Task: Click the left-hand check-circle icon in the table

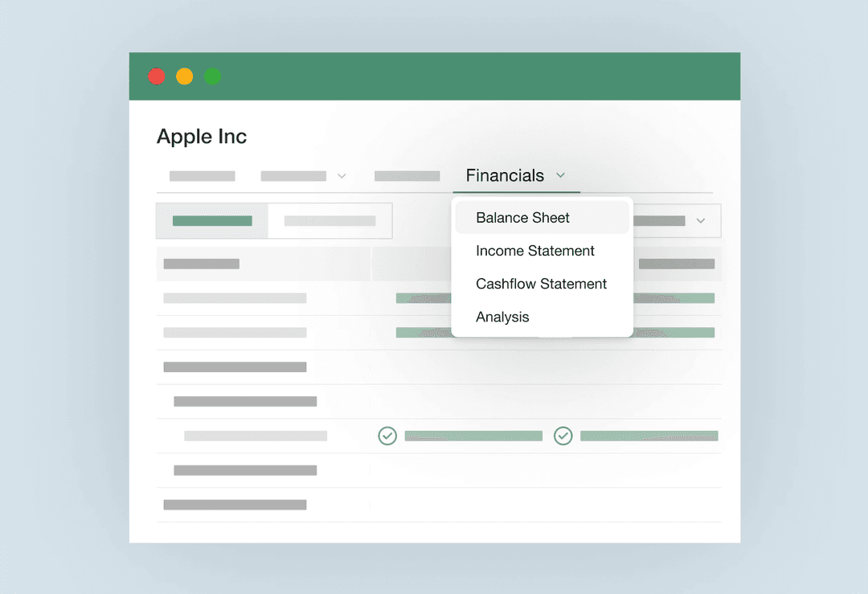Action: (387, 436)
